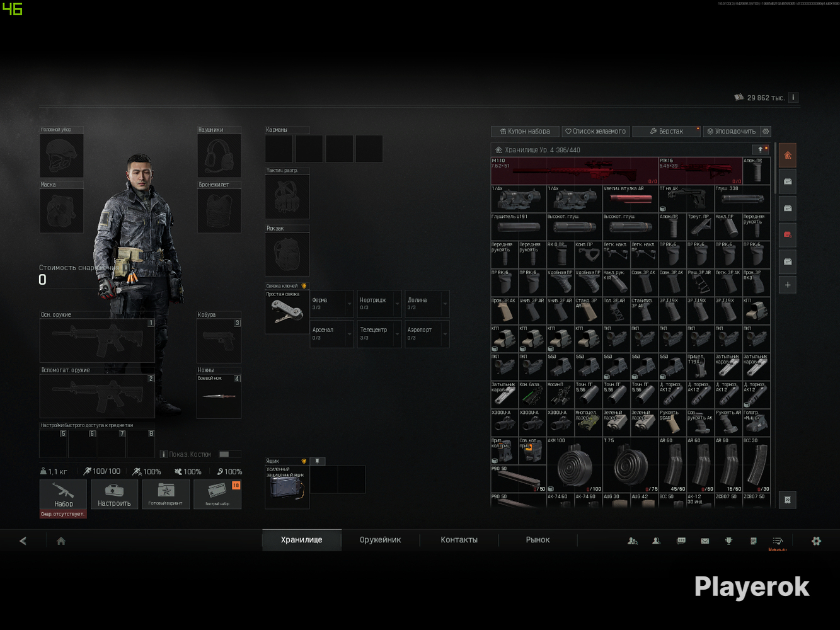Expand the Телецентр key dropdown
Viewport: 840px width, 630px height.
click(x=398, y=334)
